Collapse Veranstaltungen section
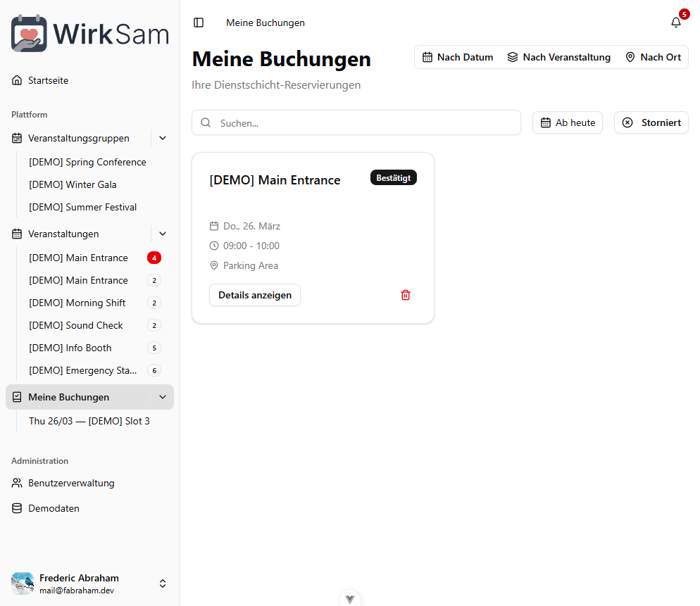Image resolution: width=700 pixels, height=606 pixels. coord(163,234)
